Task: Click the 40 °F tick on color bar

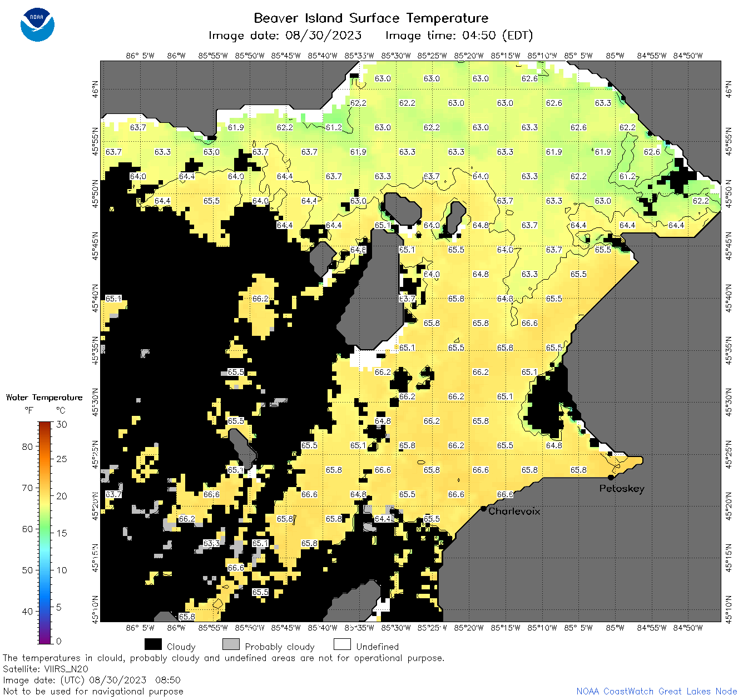Action: click(x=27, y=611)
